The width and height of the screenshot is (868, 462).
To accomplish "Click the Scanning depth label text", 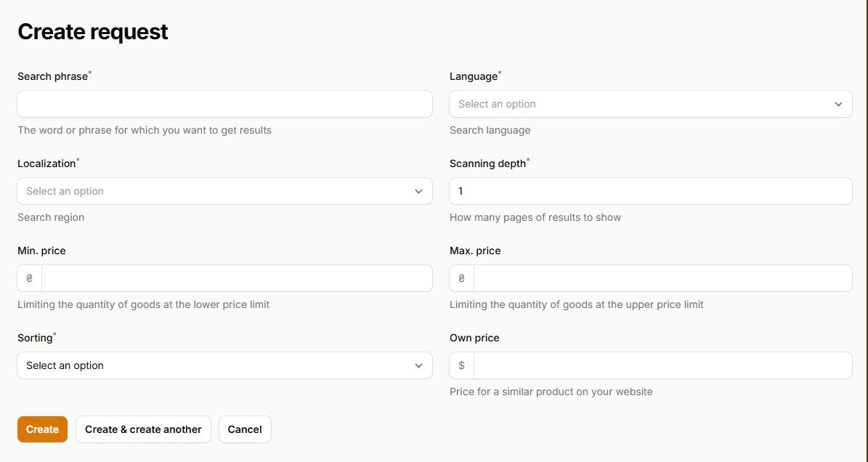I will [487, 163].
